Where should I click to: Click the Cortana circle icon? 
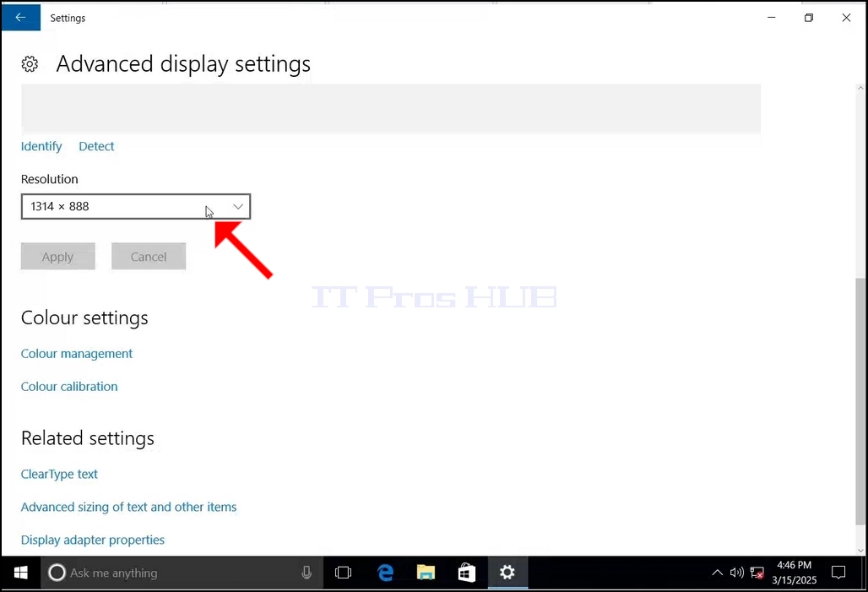pos(57,573)
